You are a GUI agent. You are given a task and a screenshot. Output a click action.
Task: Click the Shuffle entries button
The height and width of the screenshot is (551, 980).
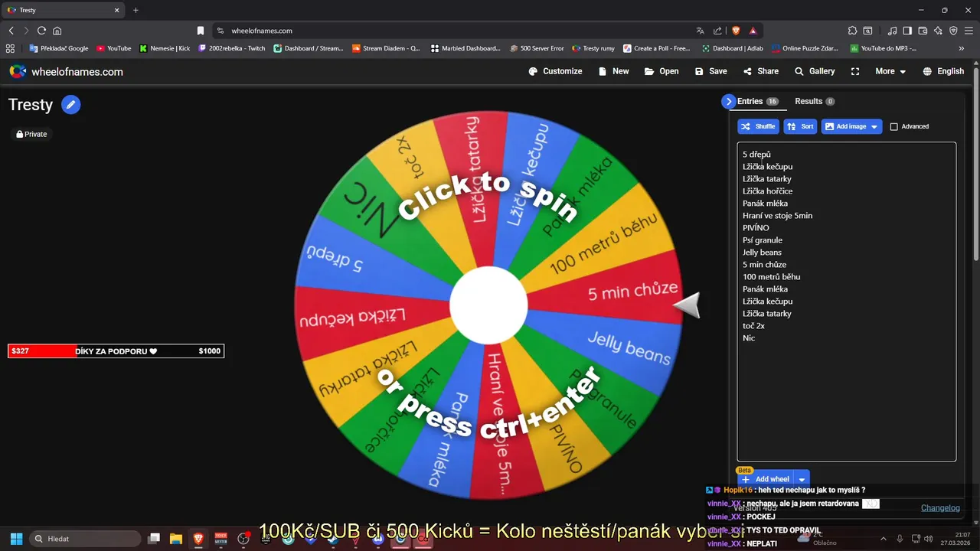[758, 126]
